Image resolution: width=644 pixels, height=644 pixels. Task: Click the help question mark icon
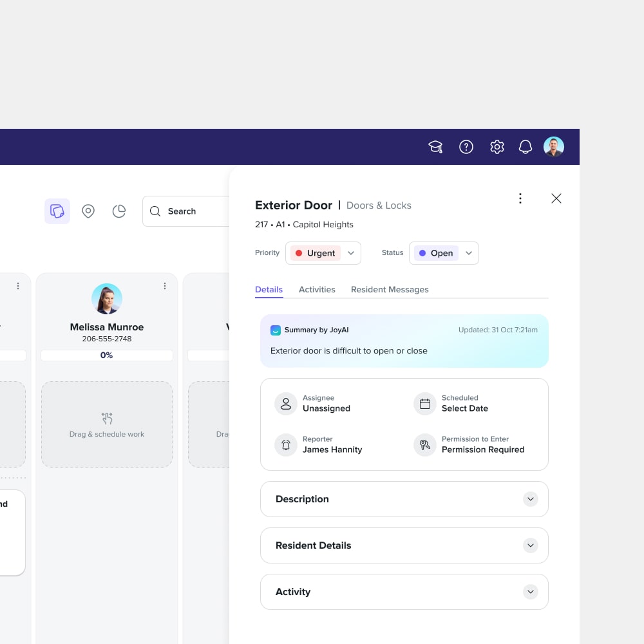coord(466,147)
